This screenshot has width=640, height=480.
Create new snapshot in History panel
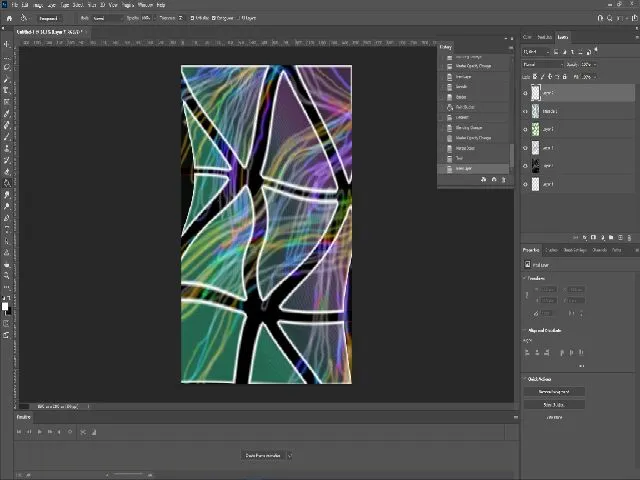coord(494,180)
